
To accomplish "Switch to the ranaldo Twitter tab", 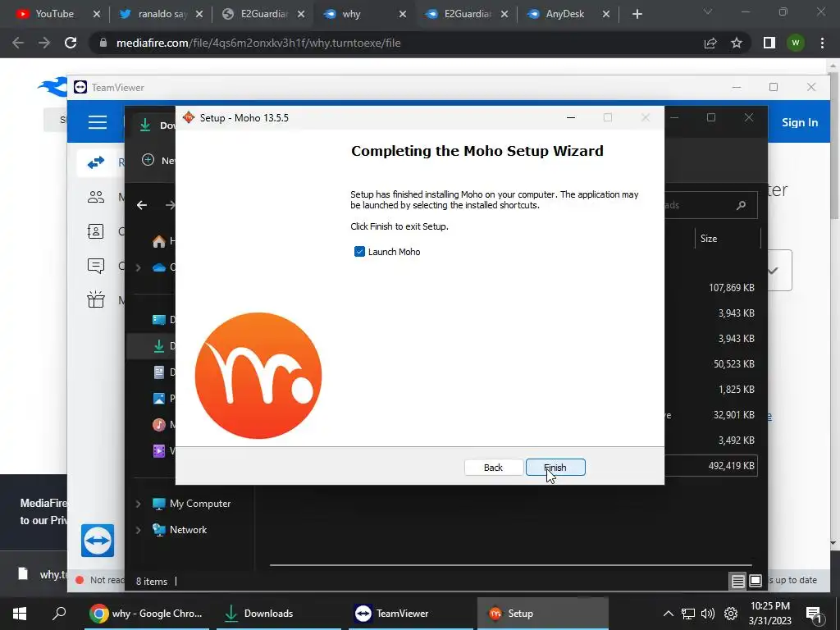I will tap(159, 14).
